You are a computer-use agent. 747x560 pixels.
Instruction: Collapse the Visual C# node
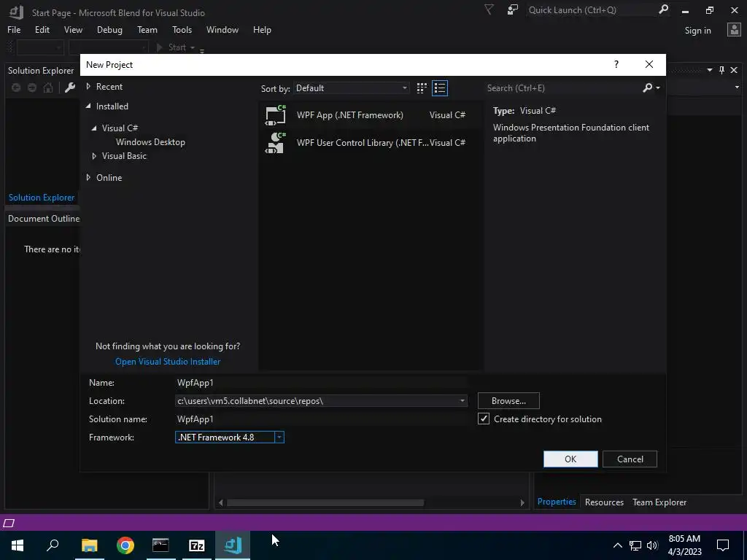[x=94, y=128]
